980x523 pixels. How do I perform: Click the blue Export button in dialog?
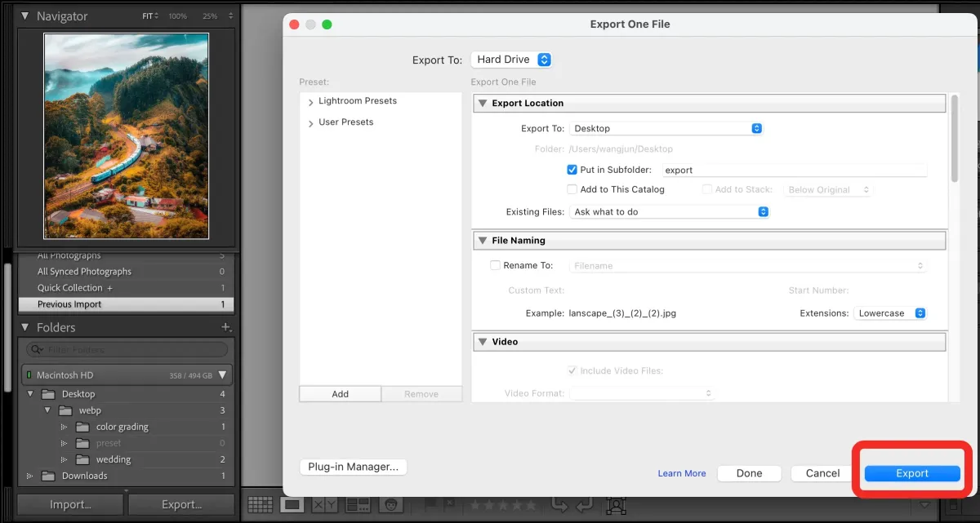[912, 473]
